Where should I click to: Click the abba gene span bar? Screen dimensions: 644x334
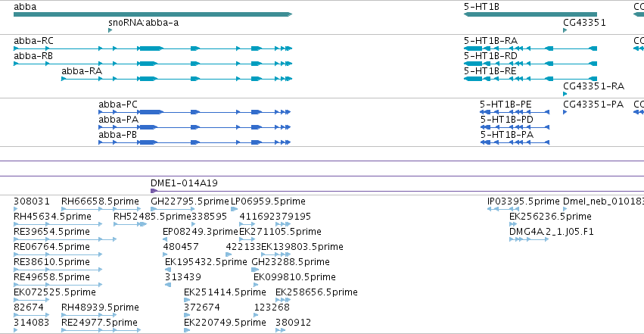tap(153, 14)
